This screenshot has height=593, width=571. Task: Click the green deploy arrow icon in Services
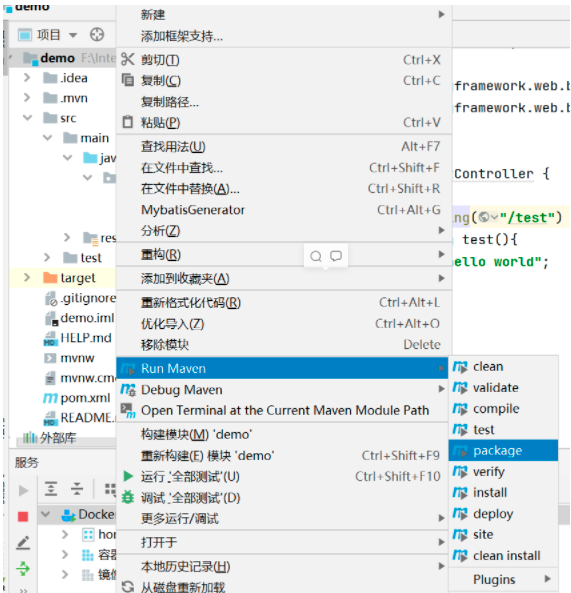click(23, 568)
